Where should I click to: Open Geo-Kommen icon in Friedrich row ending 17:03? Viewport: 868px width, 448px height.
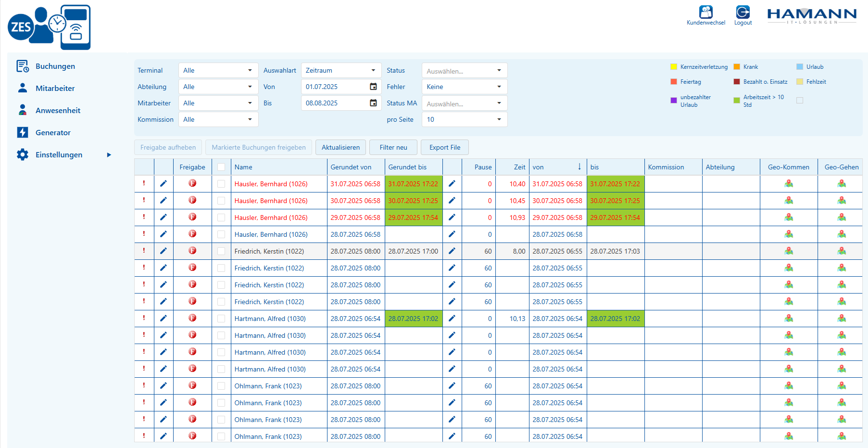(x=789, y=251)
